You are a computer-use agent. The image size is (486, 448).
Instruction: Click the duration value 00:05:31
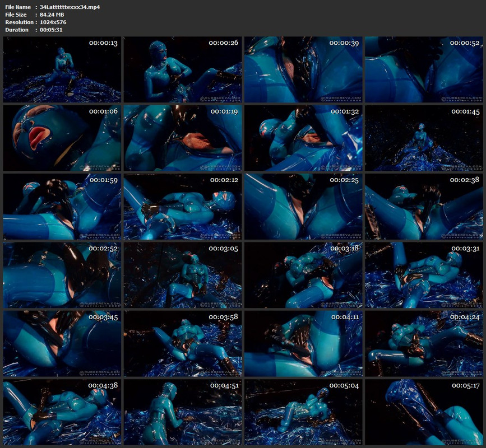point(51,30)
